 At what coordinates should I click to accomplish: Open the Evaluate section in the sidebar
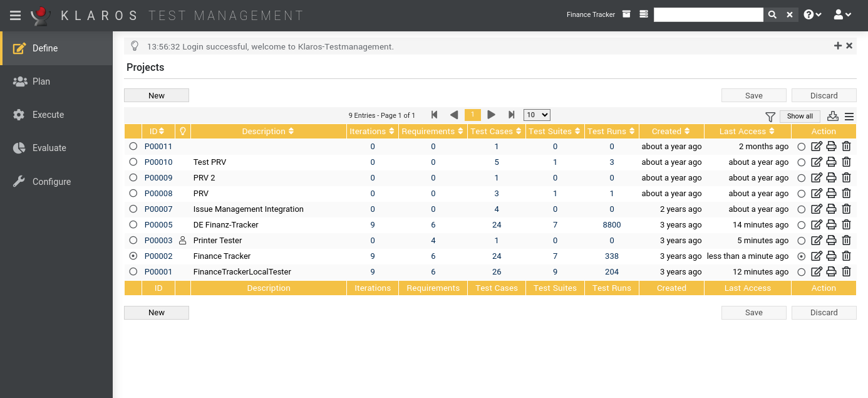(49, 148)
